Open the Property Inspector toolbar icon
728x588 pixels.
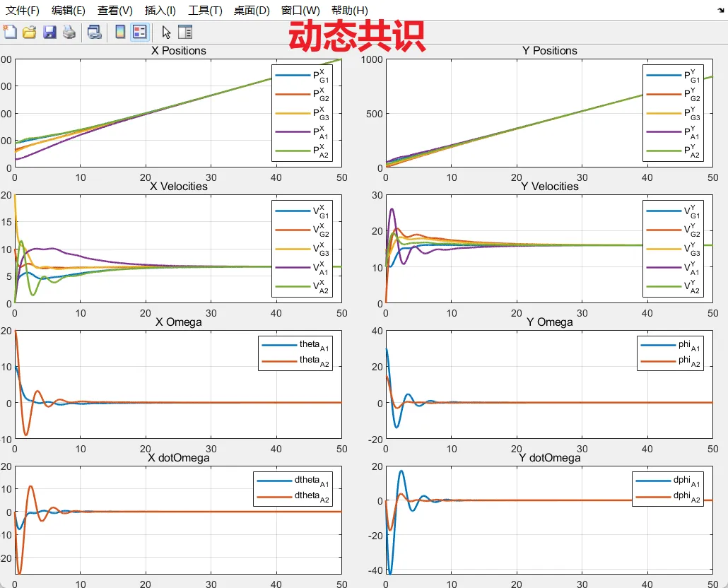[x=185, y=32]
